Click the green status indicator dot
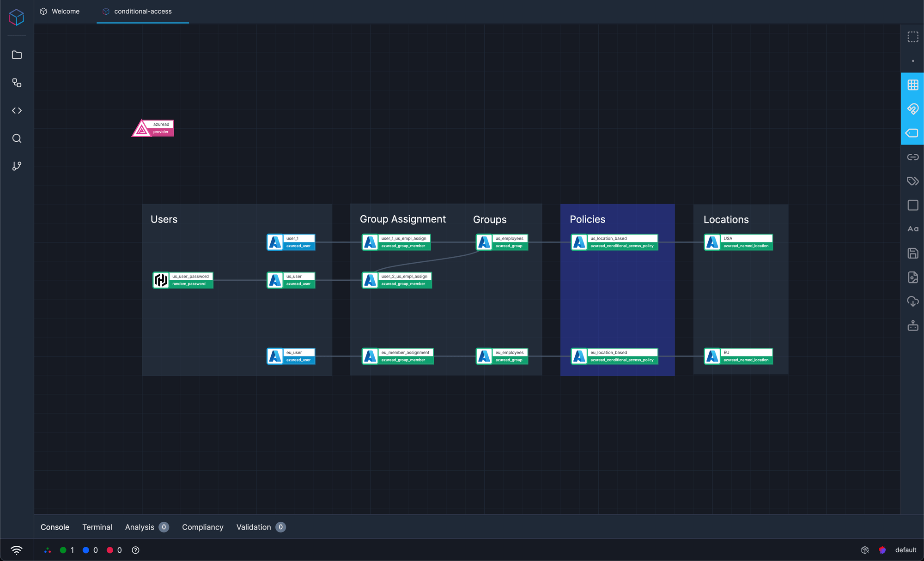 (x=63, y=550)
